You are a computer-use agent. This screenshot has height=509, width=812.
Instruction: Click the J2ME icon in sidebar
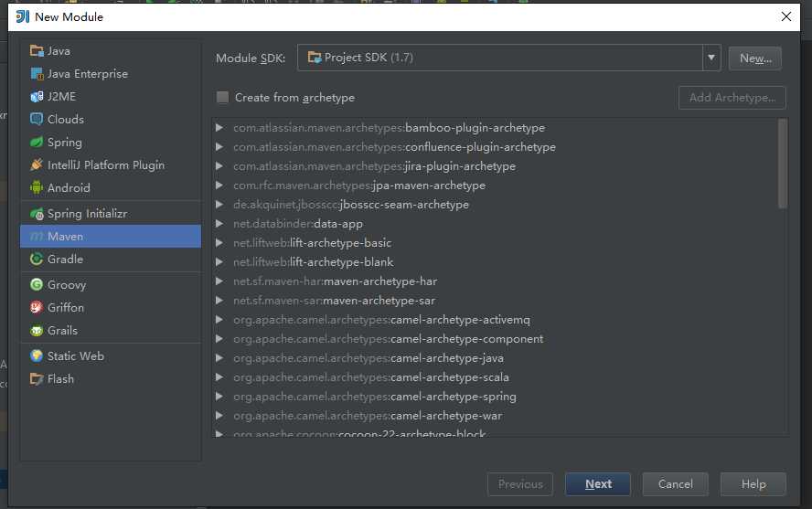pos(37,97)
